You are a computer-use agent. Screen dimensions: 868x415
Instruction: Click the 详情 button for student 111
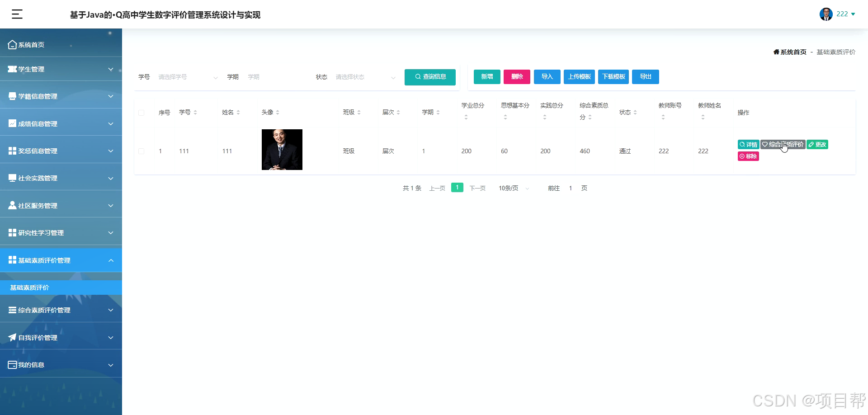point(748,145)
